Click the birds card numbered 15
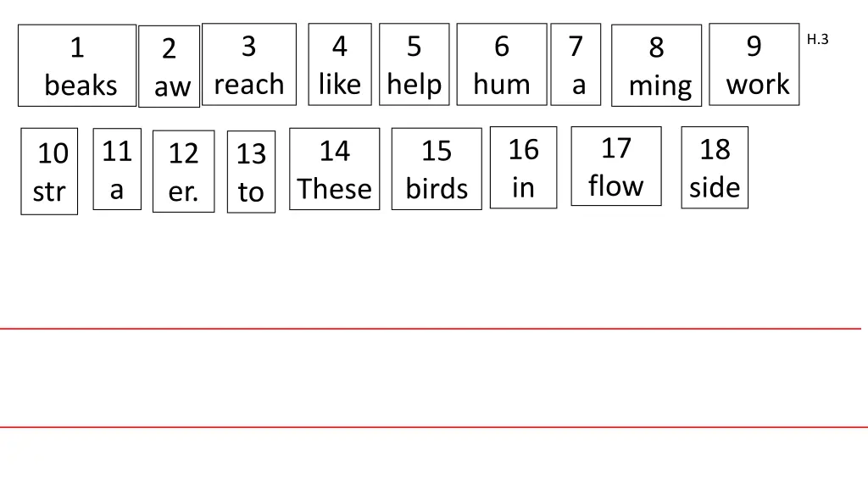 (x=437, y=169)
